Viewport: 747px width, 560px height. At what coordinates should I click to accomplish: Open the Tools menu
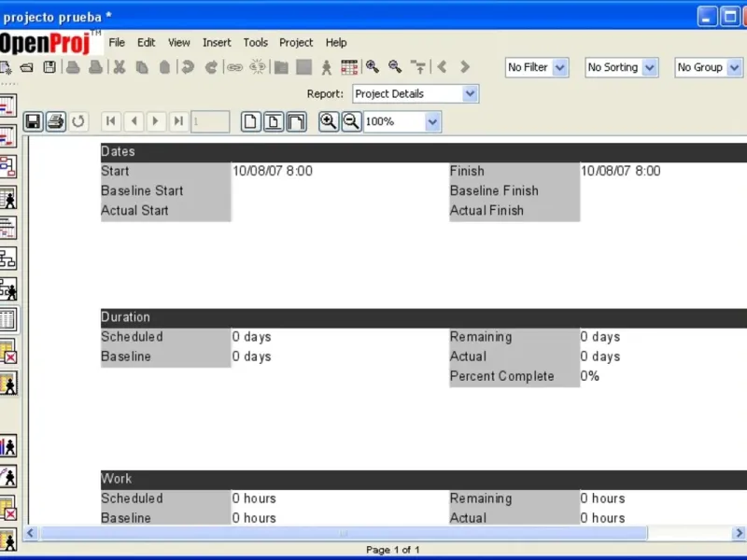point(256,43)
